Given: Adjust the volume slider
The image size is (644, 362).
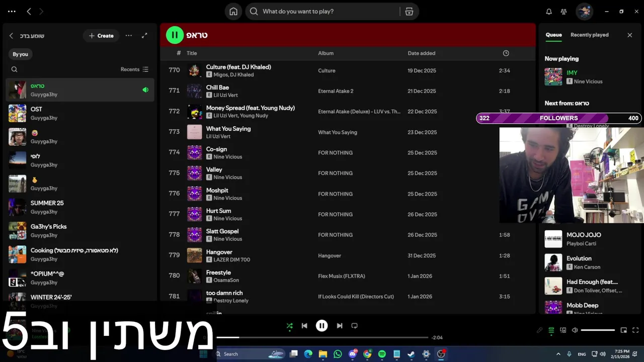Looking at the screenshot, I should (x=598, y=330).
